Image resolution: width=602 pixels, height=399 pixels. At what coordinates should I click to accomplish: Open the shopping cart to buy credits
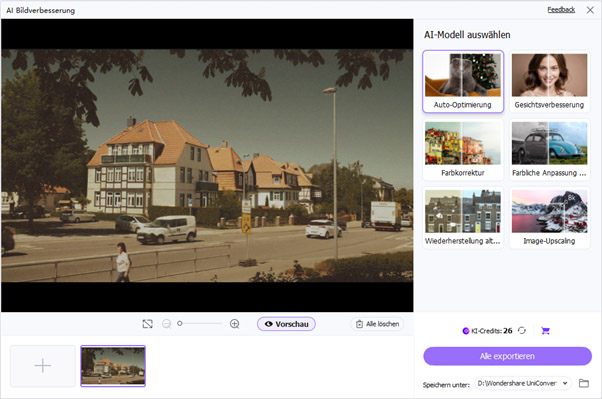545,330
